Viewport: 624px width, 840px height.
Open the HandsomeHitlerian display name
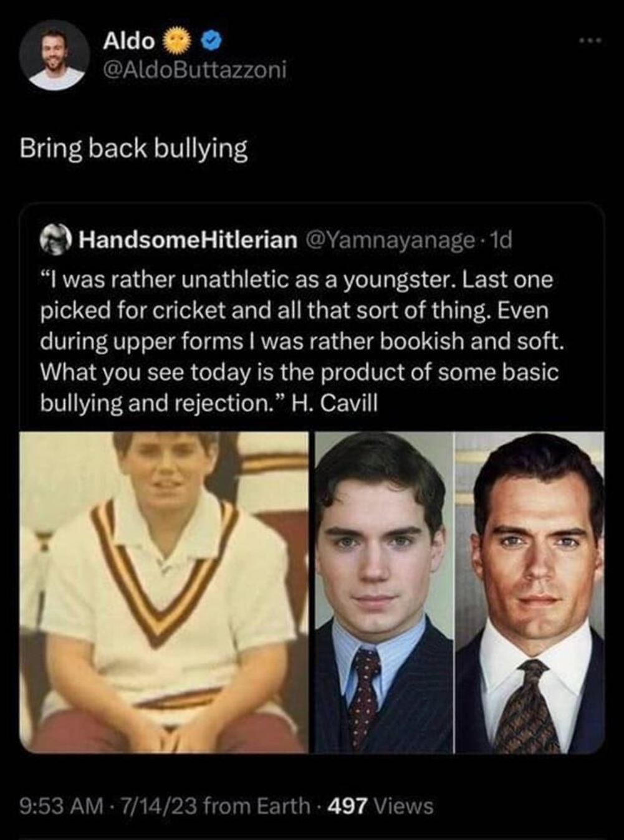(x=188, y=239)
